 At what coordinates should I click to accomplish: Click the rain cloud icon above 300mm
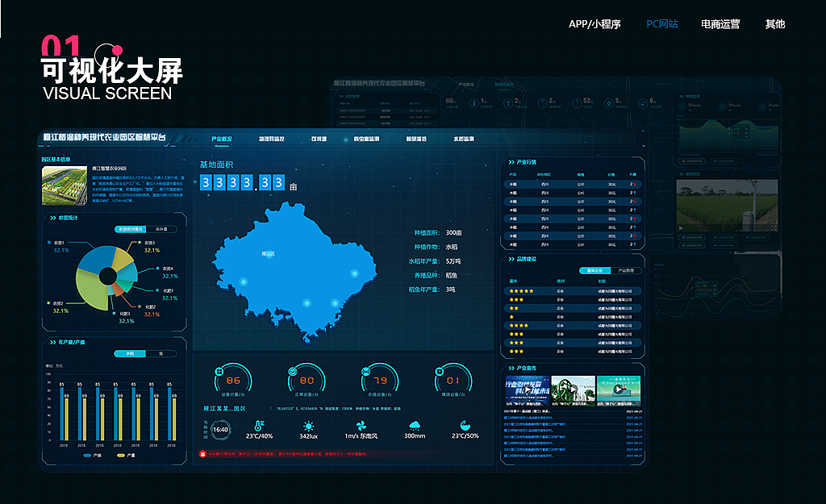[x=415, y=426]
